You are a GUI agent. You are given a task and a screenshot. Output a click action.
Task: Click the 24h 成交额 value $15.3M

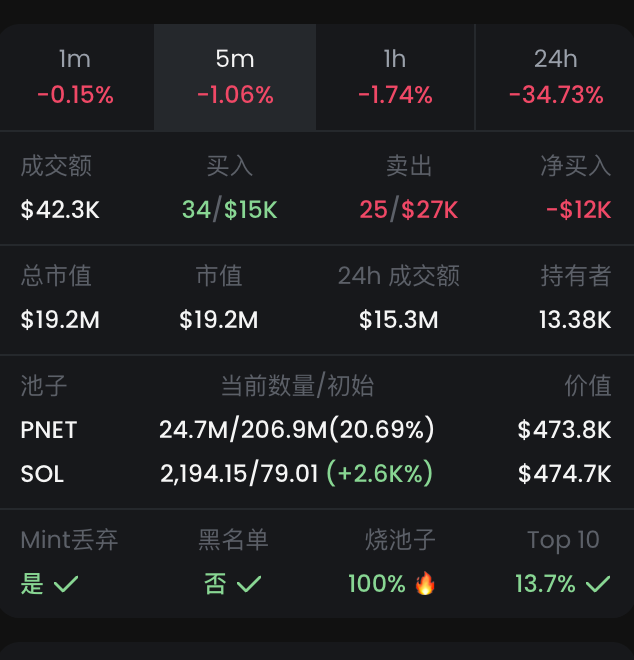click(398, 320)
